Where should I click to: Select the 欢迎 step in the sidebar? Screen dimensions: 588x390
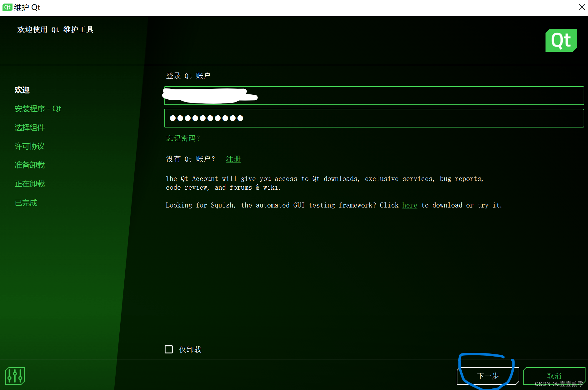click(x=22, y=90)
